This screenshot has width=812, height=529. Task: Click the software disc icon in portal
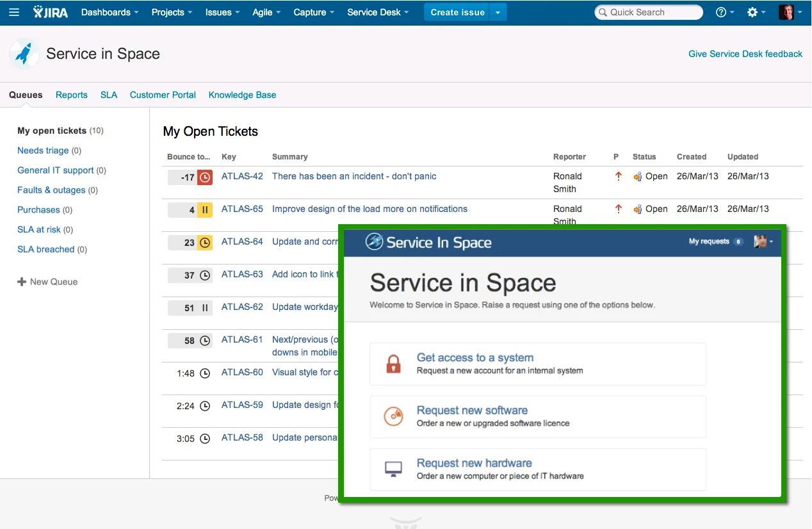393,417
